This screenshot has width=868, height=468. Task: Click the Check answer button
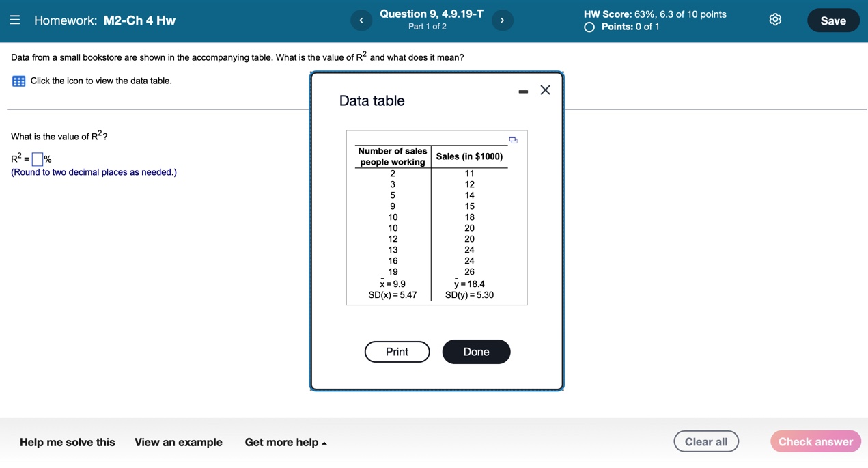tap(815, 441)
